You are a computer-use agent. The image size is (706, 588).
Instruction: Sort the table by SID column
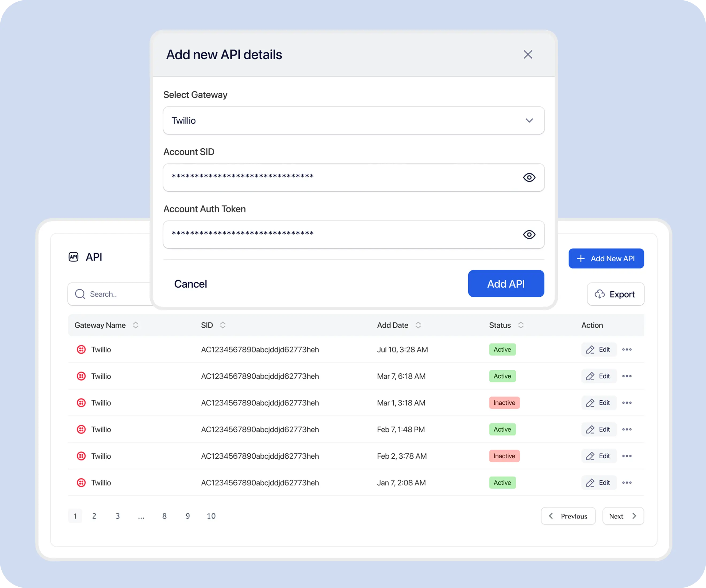coord(222,325)
